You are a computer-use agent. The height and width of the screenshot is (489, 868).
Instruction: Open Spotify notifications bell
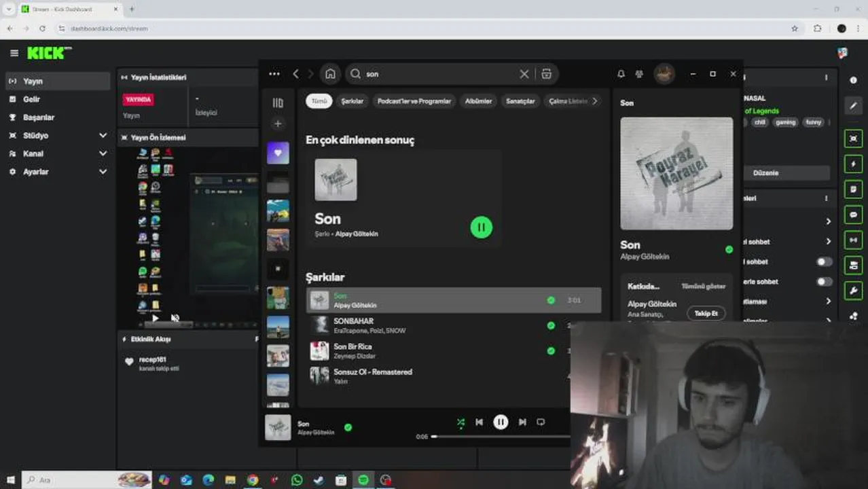[x=621, y=74]
